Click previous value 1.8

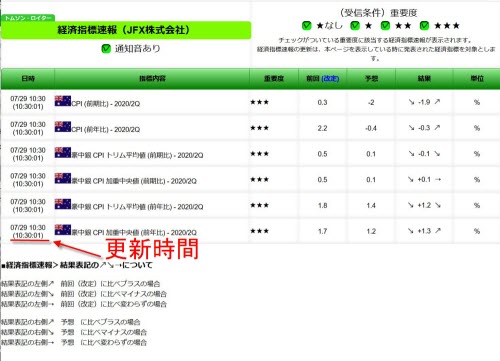click(x=322, y=205)
